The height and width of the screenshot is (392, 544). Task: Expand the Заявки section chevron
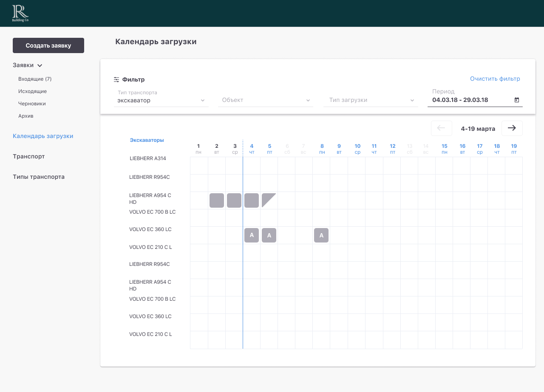pos(40,66)
